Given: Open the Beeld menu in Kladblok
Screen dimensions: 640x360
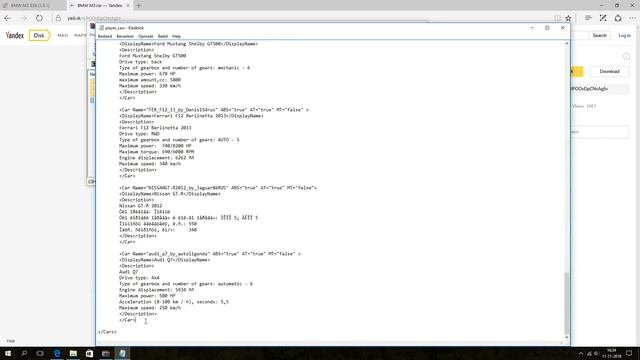Looking at the screenshot, I should tap(163, 36).
